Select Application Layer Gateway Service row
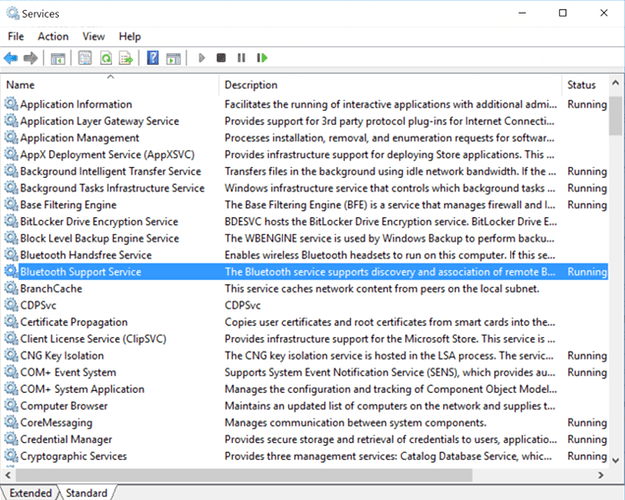Screen dimensions: 625x500 click(x=305, y=121)
